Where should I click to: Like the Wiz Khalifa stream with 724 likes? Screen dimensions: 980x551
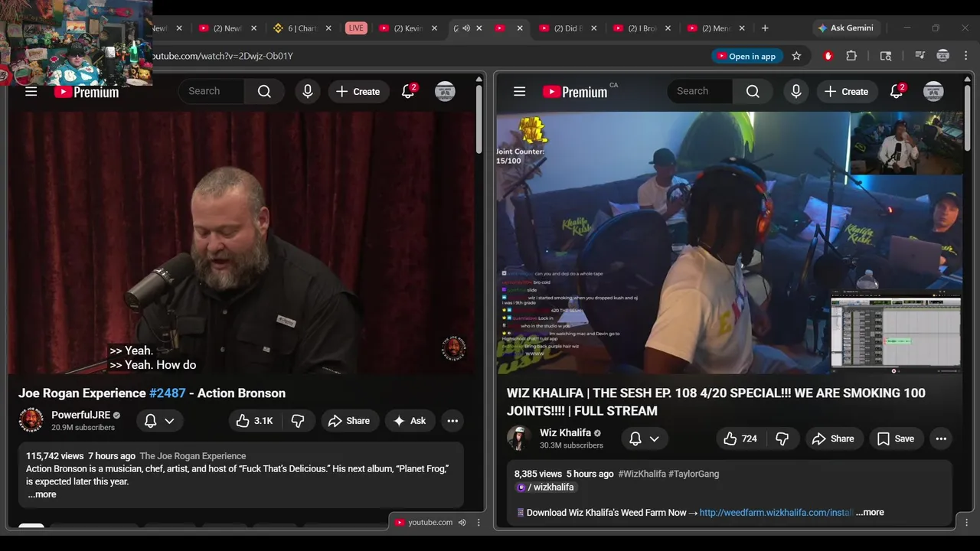[x=740, y=439]
